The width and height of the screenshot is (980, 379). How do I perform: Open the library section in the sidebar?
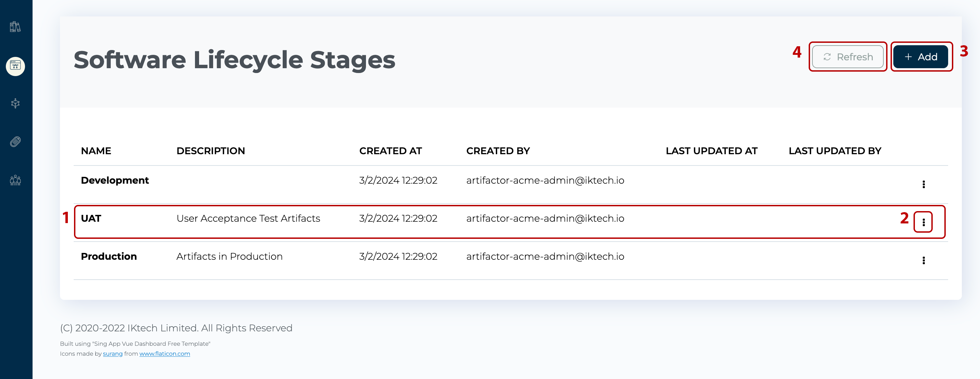tap(15, 27)
